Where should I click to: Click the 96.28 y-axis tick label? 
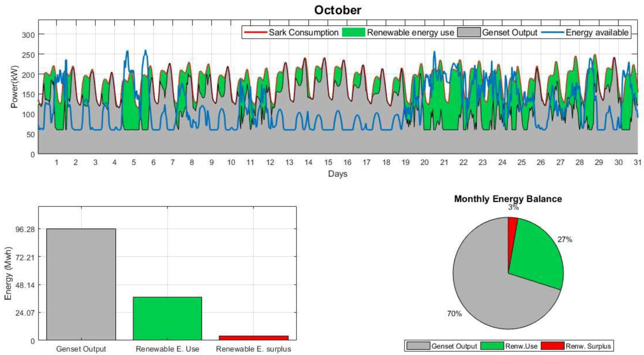point(25,229)
